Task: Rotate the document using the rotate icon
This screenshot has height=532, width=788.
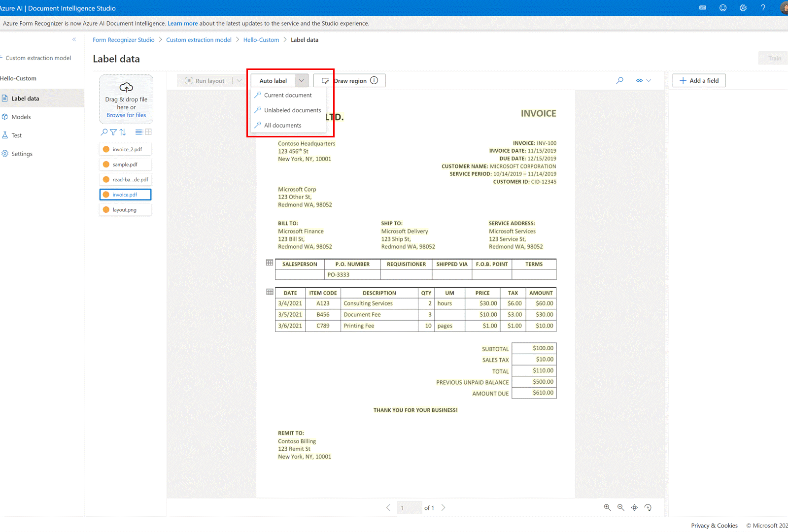Action: click(648, 507)
